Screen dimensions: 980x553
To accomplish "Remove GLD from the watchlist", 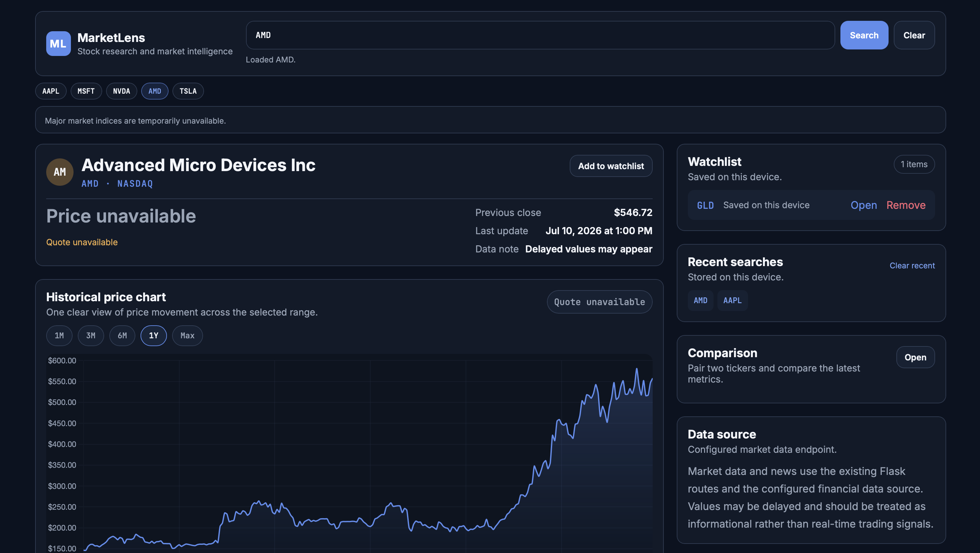I will click(906, 205).
